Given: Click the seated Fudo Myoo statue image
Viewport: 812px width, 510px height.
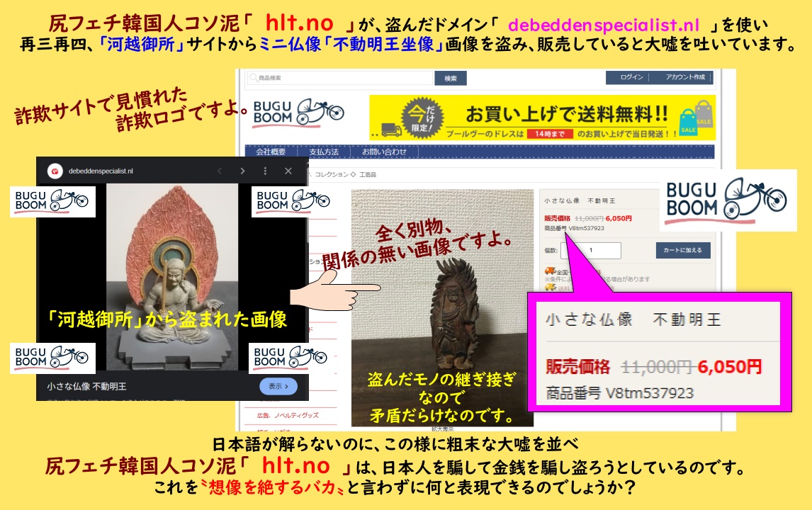Looking at the screenshot, I should click(x=172, y=276).
